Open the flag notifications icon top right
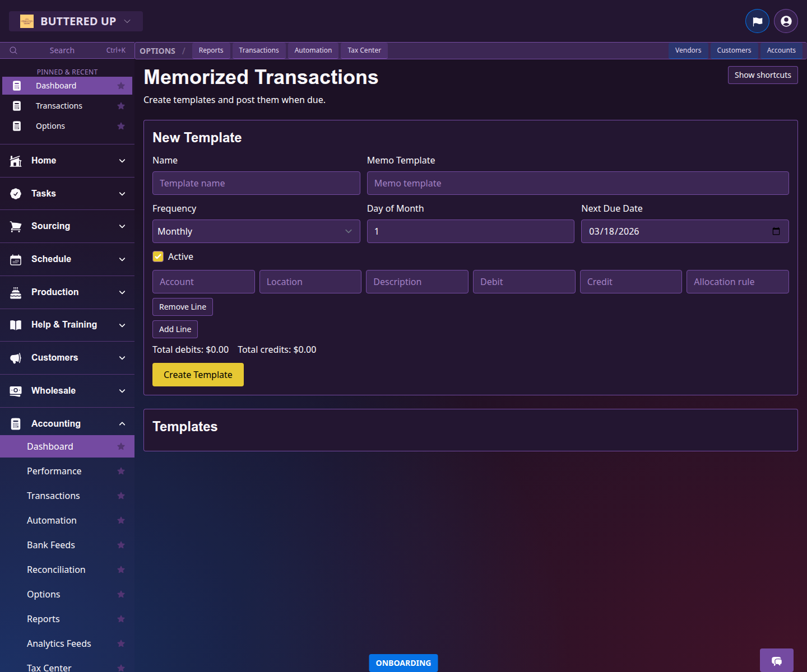Viewport: 807px width, 672px height. pos(757,21)
